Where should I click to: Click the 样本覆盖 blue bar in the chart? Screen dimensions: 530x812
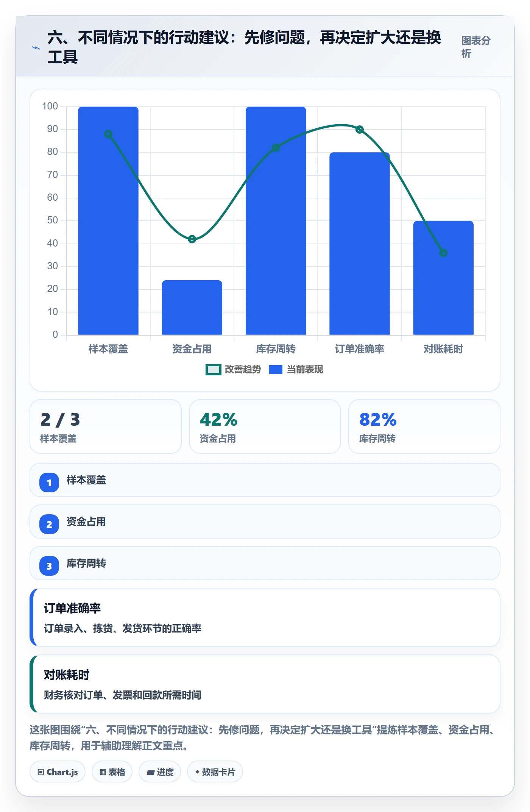pos(108,221)
